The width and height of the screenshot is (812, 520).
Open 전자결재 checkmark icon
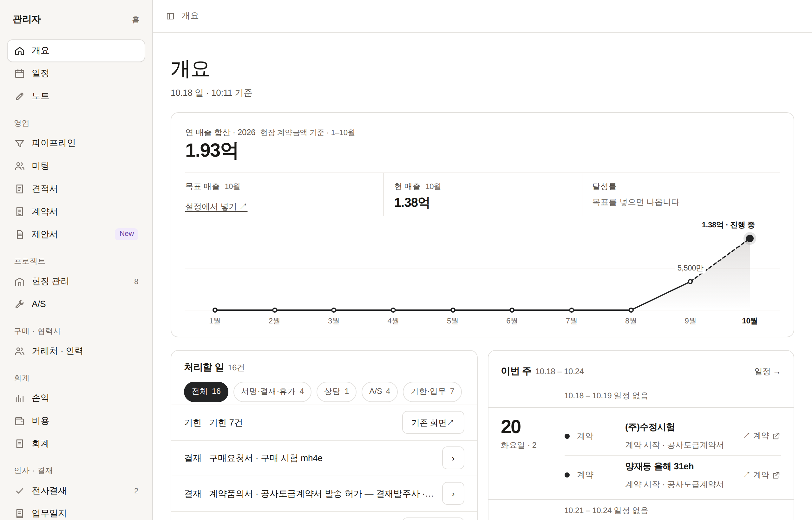tap(20, 491)
